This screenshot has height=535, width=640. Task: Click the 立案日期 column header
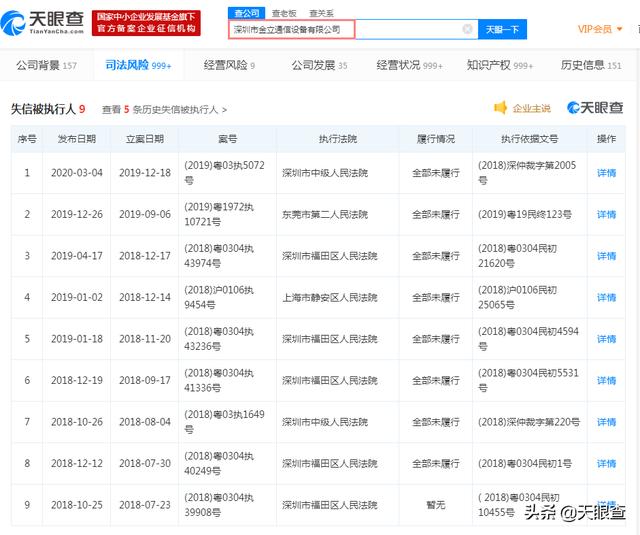pyautogui.click(x=145, y=139)
